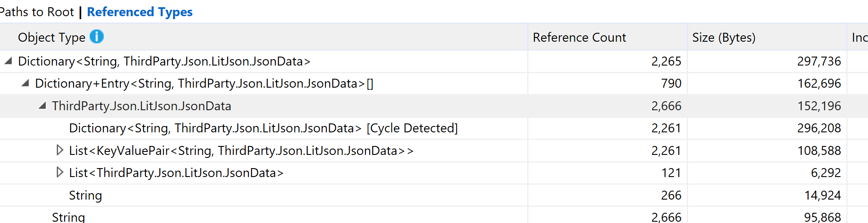Sort by the Reference Count column

pos(579,37)
